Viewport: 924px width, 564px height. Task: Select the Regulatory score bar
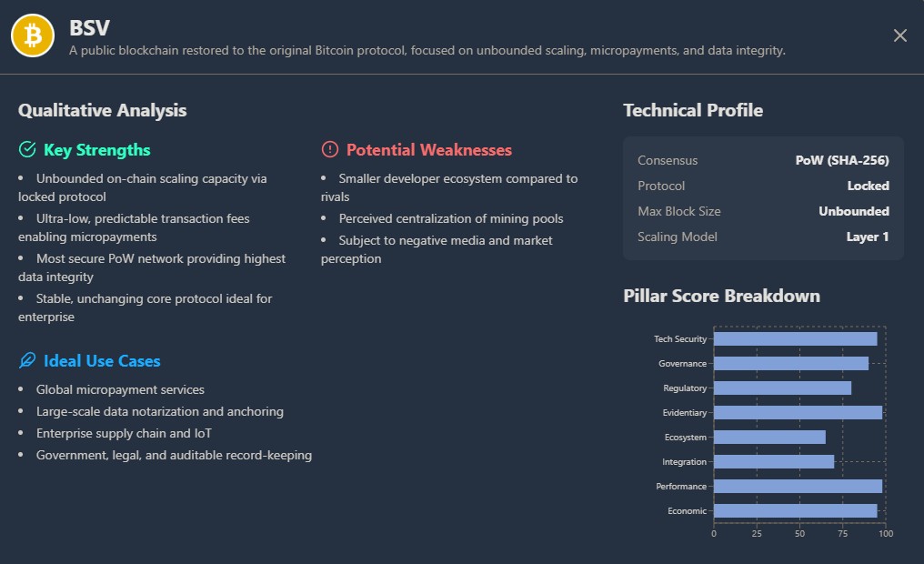click(x=782, y=388)
